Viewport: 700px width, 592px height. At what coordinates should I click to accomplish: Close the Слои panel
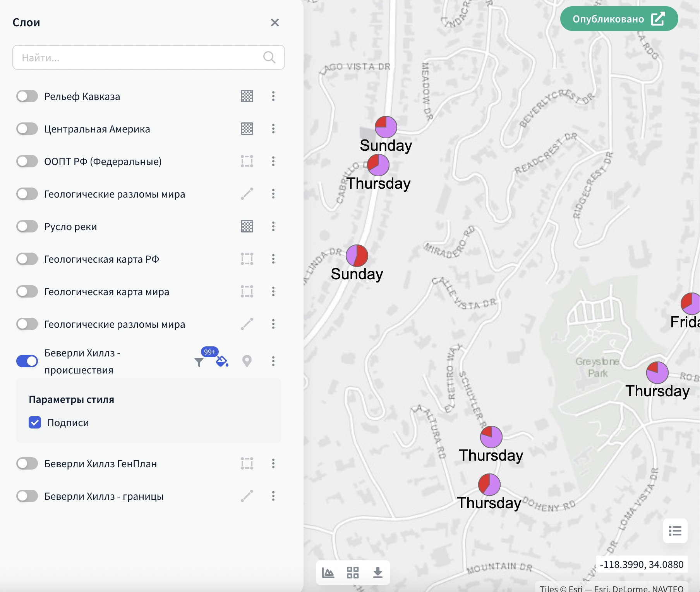[275, 22]
